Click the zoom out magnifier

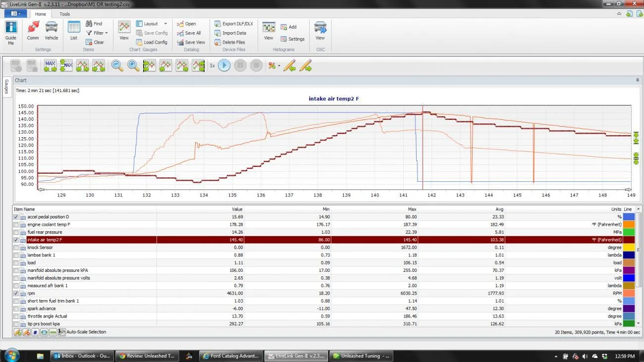pos(117,65)
